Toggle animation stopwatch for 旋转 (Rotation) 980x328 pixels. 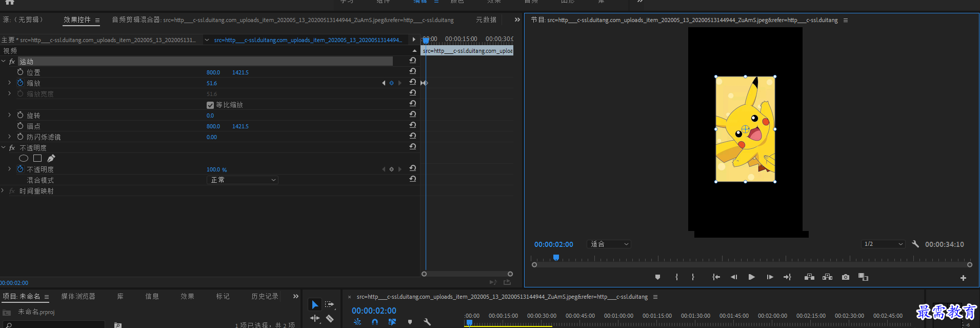tap(21, 115)
